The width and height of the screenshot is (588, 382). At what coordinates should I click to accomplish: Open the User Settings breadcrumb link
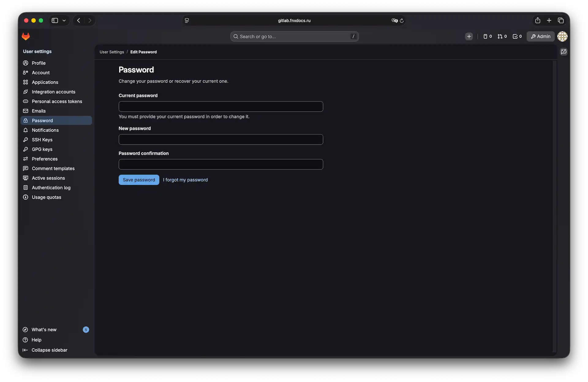tap(111, 52)
